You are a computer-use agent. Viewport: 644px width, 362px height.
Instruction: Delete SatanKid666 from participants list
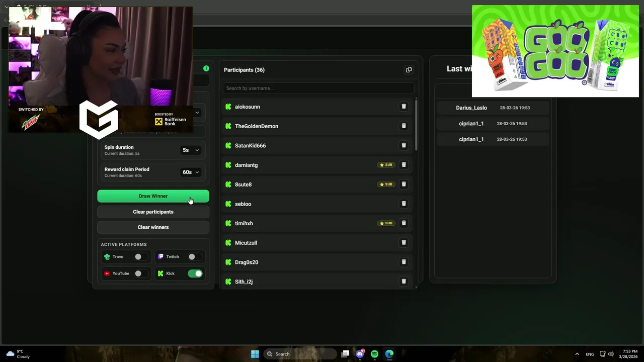tap(404, 145)
